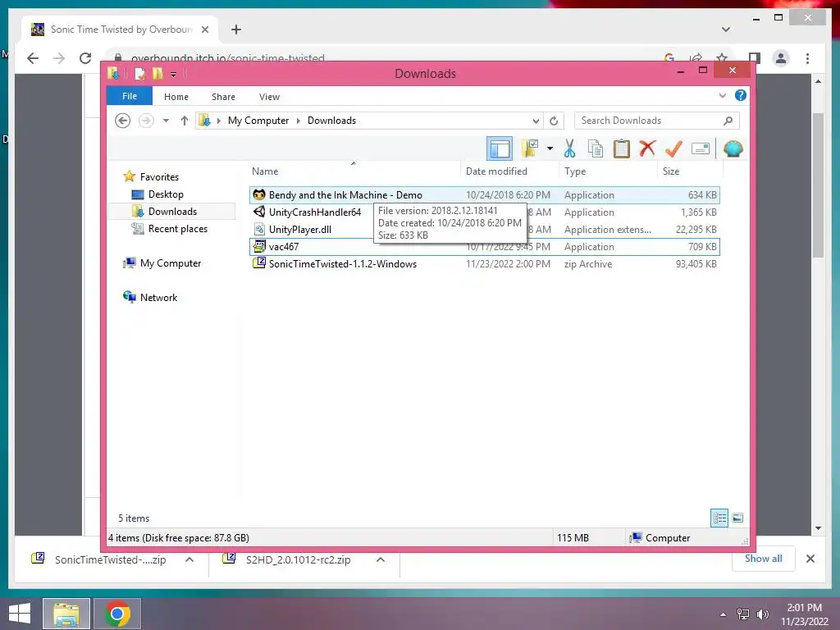Viewport: 840px width, 630px height.
Task: Open the View ribbon tab
Action: pos(269,97)
